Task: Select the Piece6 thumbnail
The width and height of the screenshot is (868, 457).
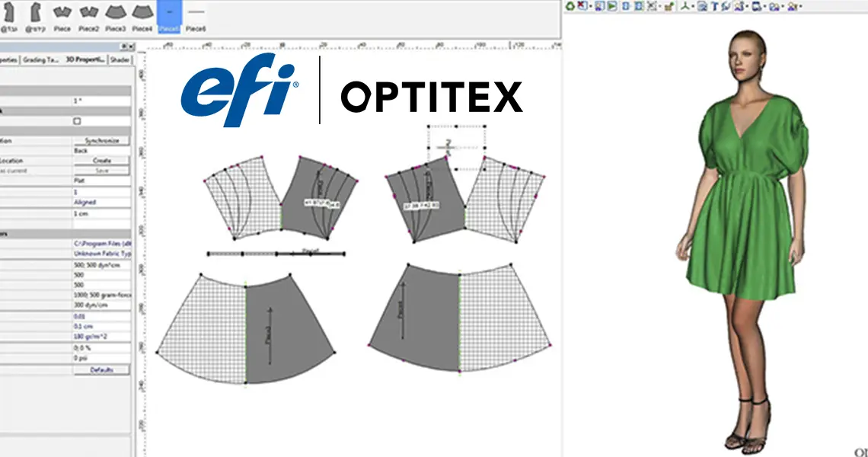Action: coord(196,14)
